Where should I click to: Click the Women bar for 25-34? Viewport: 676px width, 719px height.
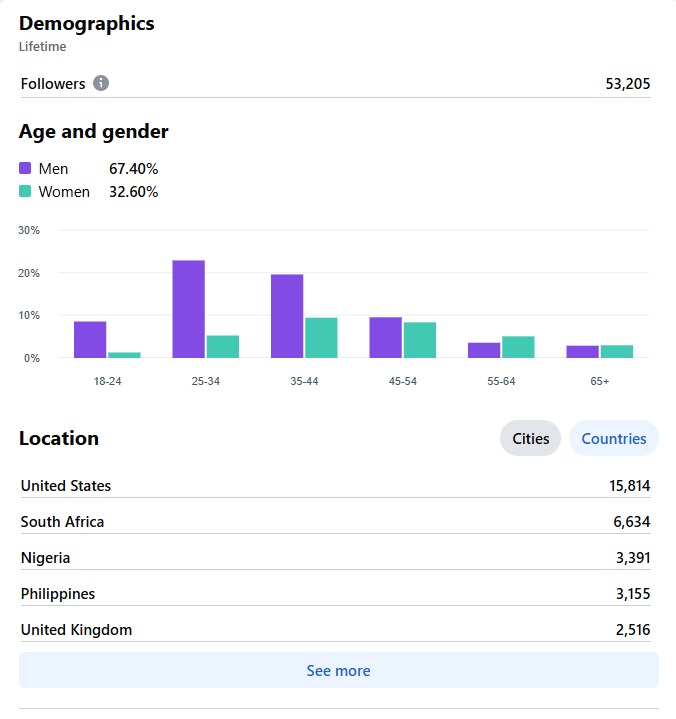click(x=223, y=347)
